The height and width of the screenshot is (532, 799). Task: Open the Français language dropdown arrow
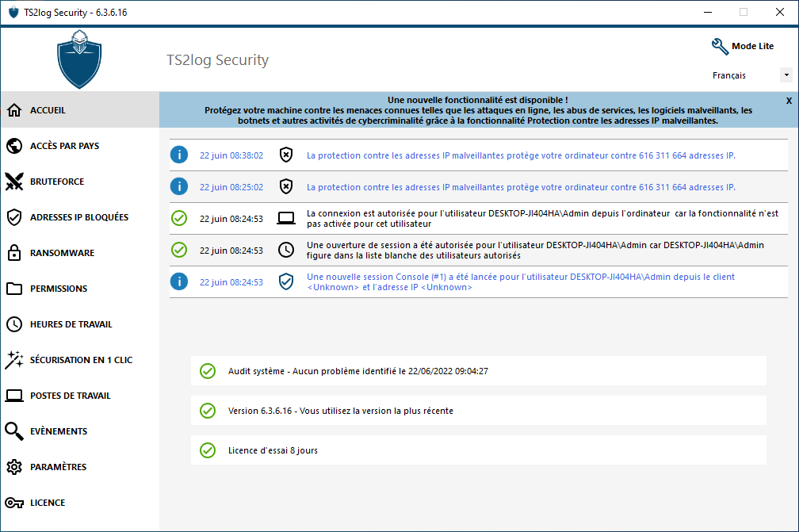786,75
